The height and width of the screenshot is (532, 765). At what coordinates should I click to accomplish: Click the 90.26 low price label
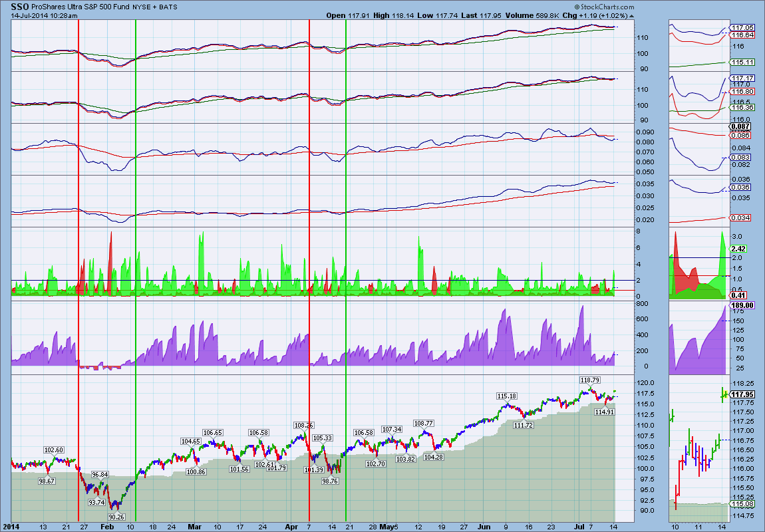point(116,517)
